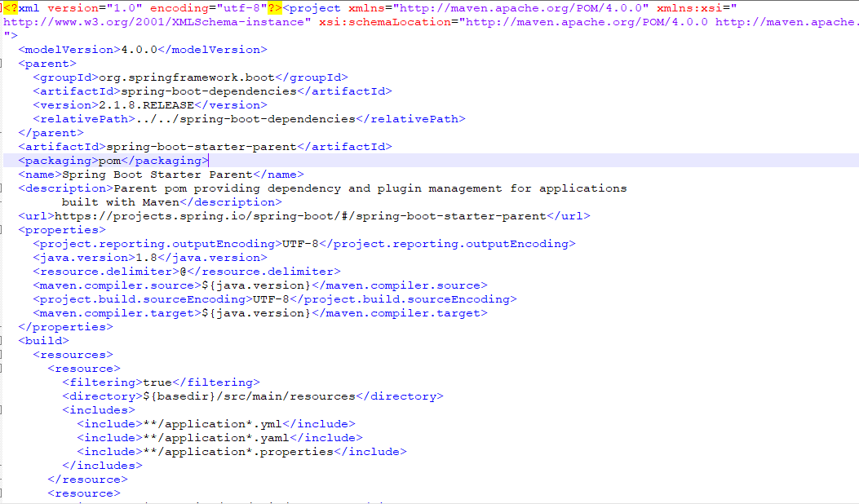Collapse the description element fold marker
The image size is (859, 504).
point(1,188)
